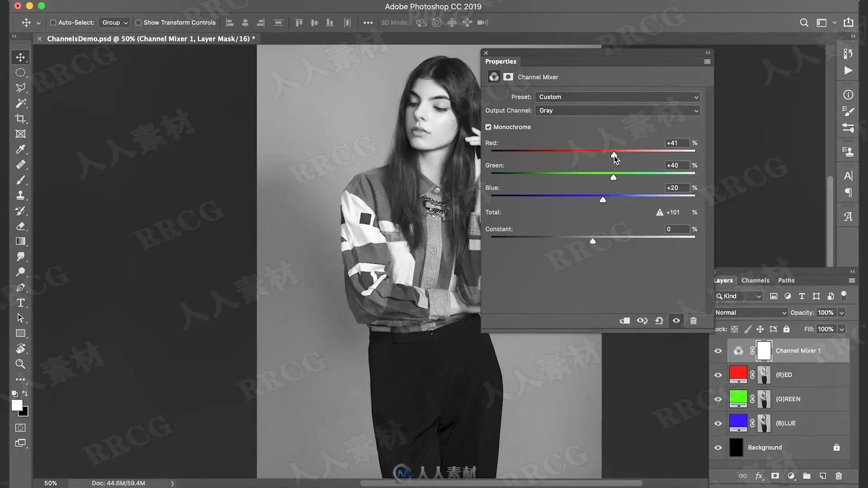
Task: Enable the Auto-Select checkbox
Action: point(53,23)
